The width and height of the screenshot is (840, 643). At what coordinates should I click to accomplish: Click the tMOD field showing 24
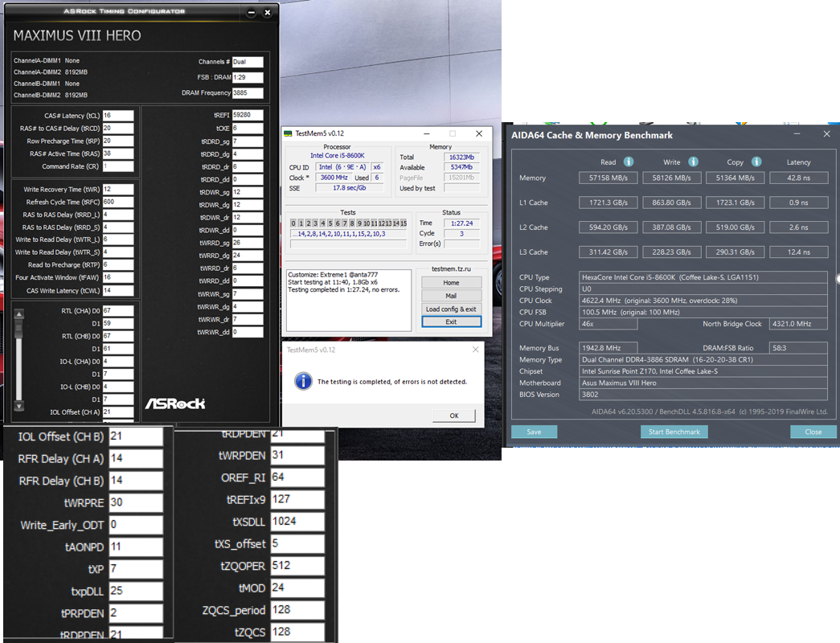[x=297, y=588]
